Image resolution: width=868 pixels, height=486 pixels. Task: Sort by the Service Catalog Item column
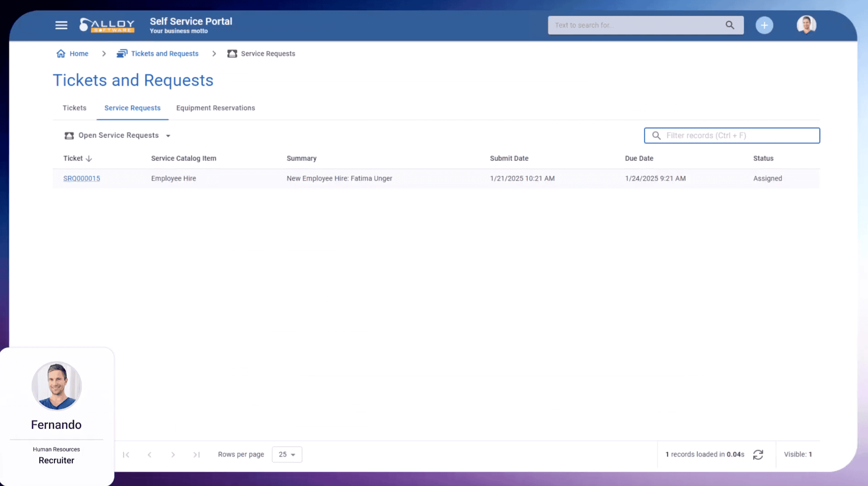pyautogui.click(x=184, y=158)
